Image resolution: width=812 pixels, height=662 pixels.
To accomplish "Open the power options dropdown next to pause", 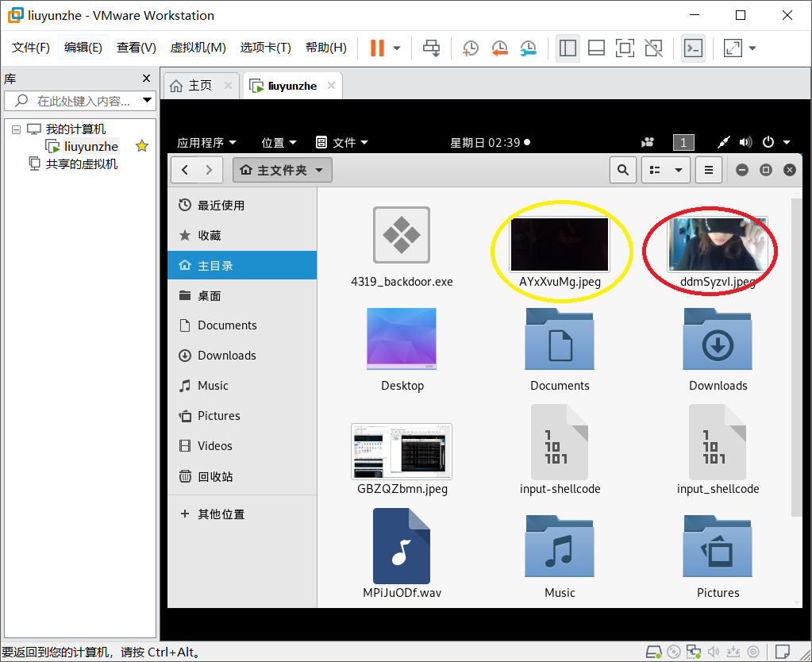I will coord(397,48).
